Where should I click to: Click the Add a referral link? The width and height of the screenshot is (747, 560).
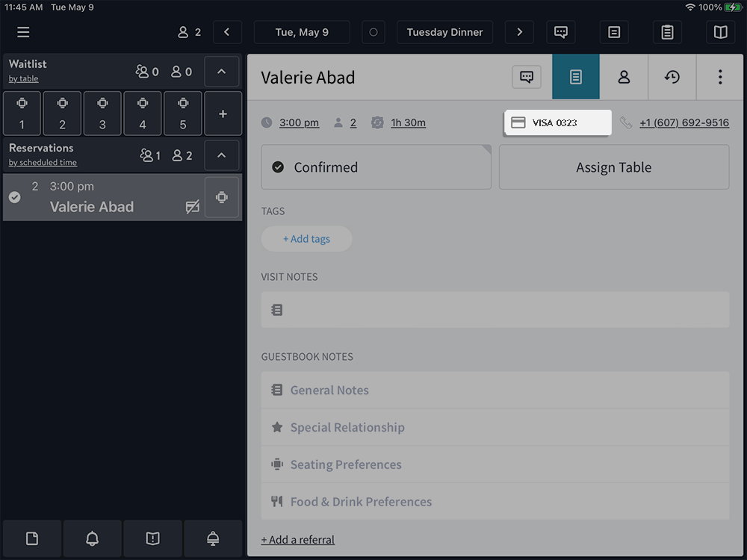[298, 540]
